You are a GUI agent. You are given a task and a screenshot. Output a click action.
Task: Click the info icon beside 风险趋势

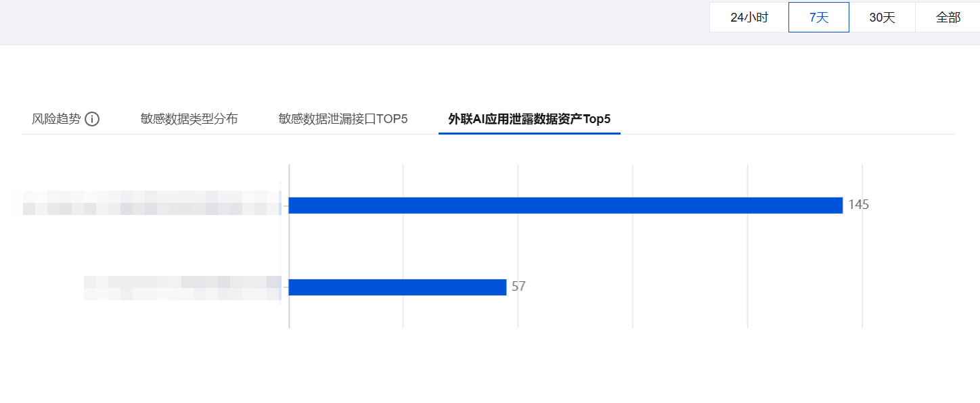tap(92, 120)
